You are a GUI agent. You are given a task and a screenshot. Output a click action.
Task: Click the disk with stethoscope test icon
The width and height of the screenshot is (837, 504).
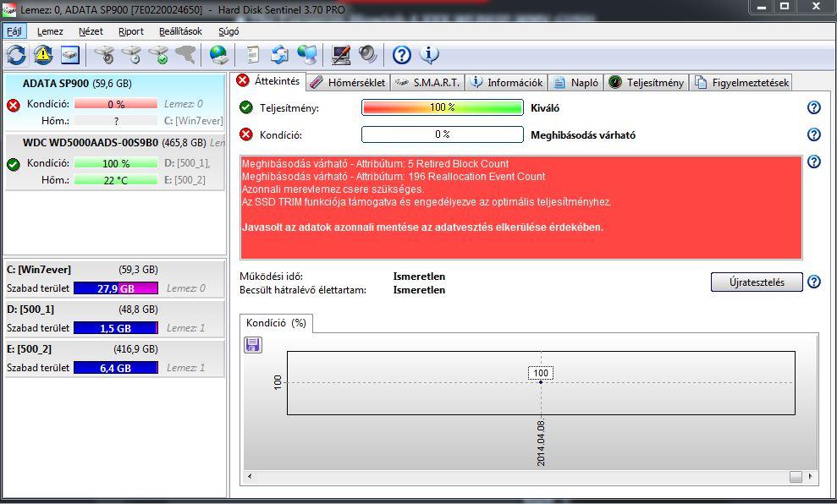tap(104, 54)
